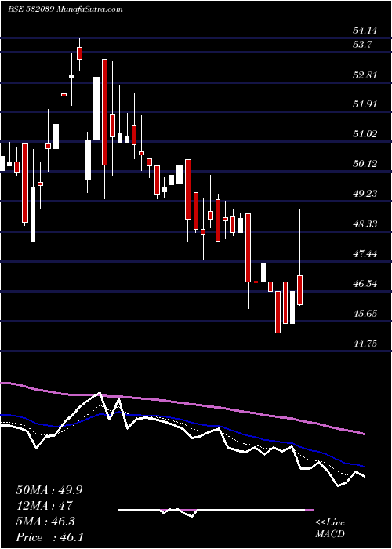Click the 50.12 price level label
This screenshot has height=549, width=392.
(x=365, y=164)
